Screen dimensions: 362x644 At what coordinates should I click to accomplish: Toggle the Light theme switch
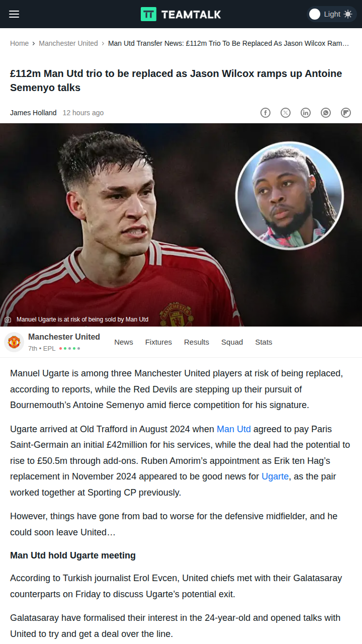[x=331, y=14]
